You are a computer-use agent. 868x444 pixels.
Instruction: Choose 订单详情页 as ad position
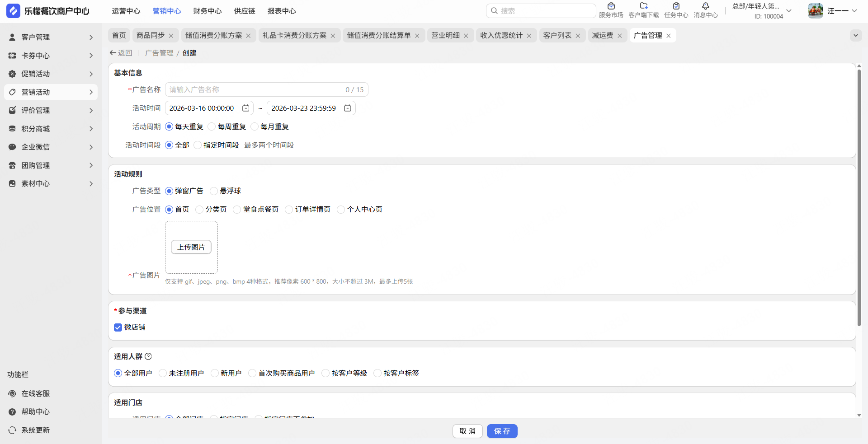click(289, 209)
